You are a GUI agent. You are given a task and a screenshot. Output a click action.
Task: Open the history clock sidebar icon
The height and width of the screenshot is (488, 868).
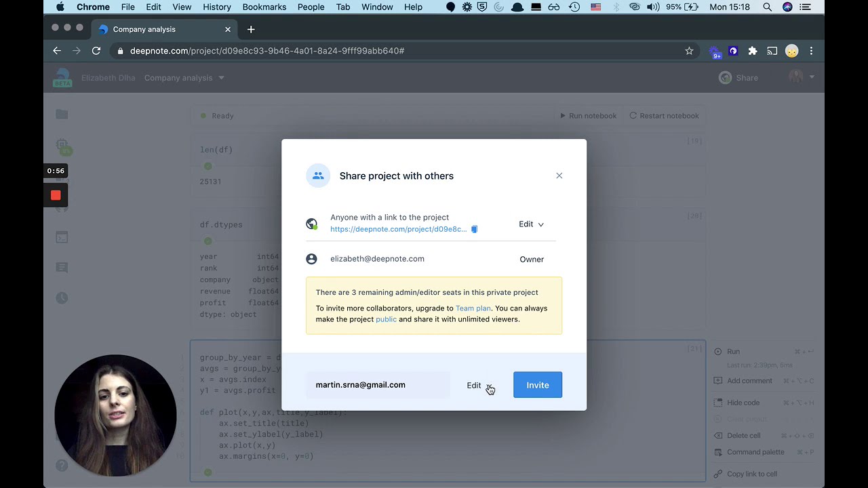(62, 298)
